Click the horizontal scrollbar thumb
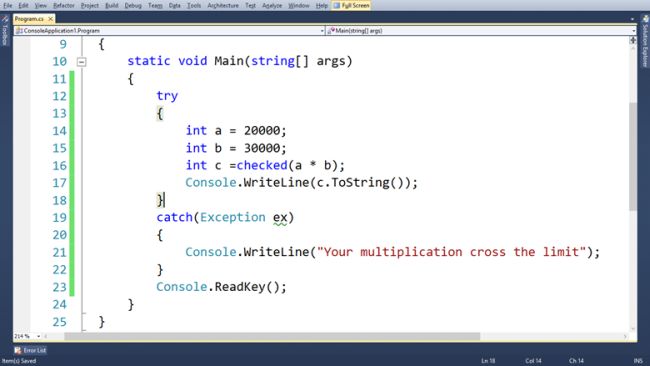 272,336
